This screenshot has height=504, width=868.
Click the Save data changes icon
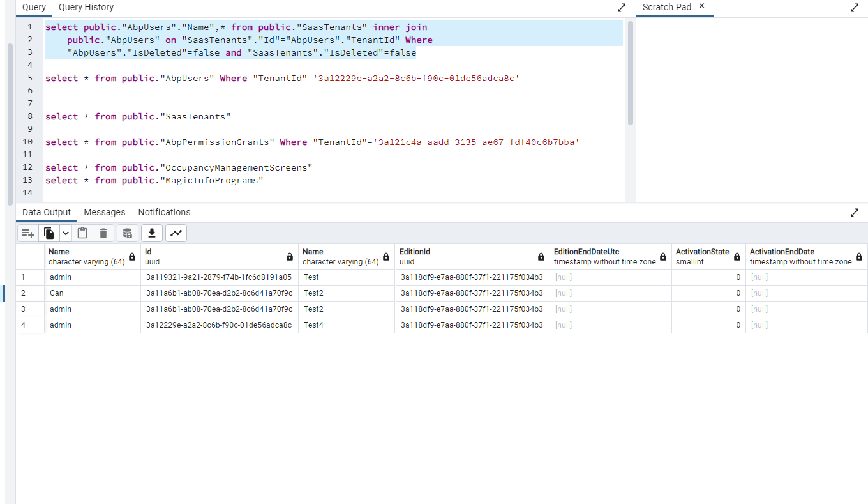(128, 233)
